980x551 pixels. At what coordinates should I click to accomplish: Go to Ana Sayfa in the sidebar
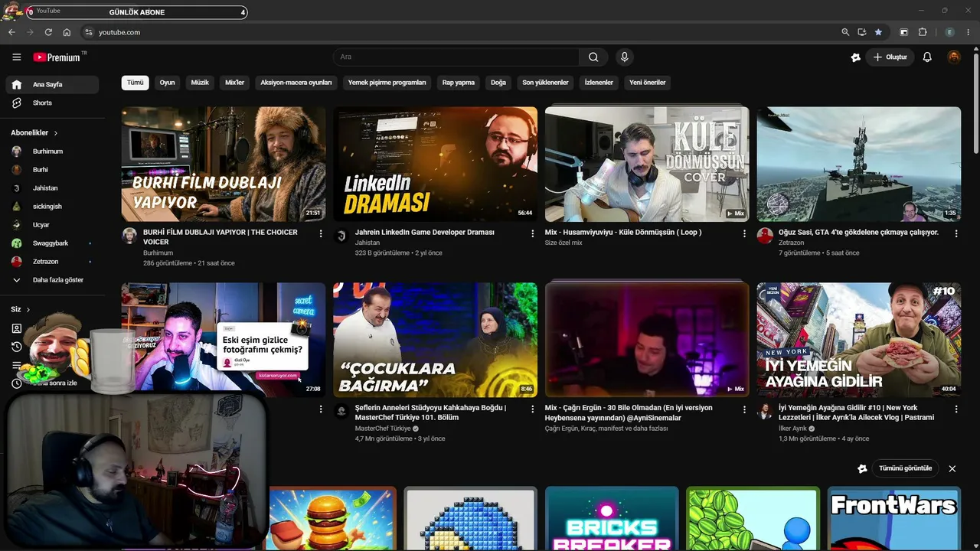pos(52,85)
